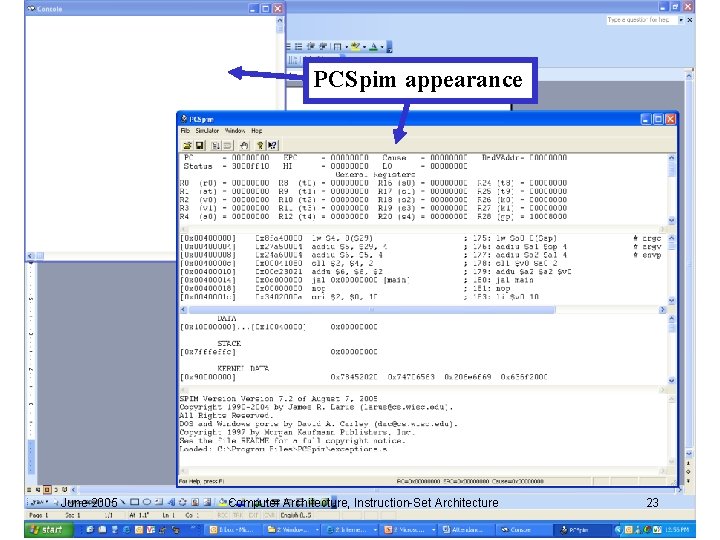Expand the Windows Explorer taskbar group dropdown arrow
Viewport: 720px width, 540px height.
(x=317, y=530)
